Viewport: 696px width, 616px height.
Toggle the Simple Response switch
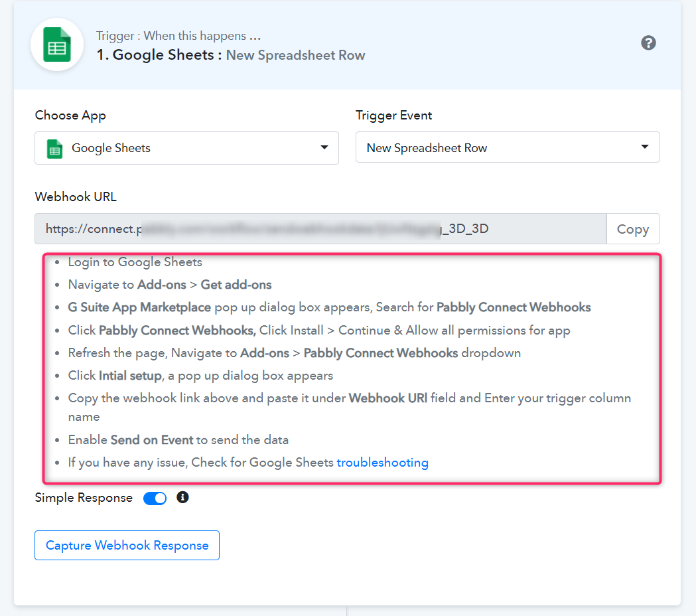pos(155,499)
